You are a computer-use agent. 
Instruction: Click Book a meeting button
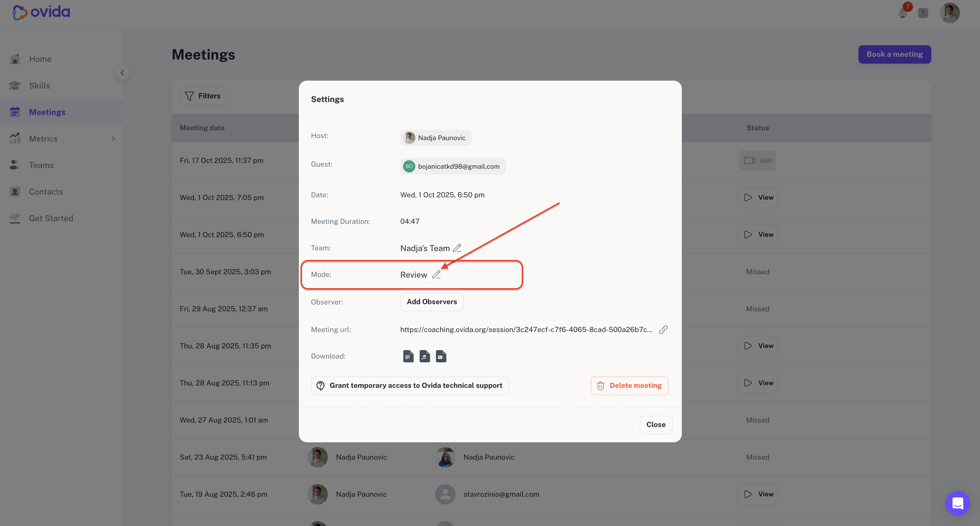pos(895,54)
